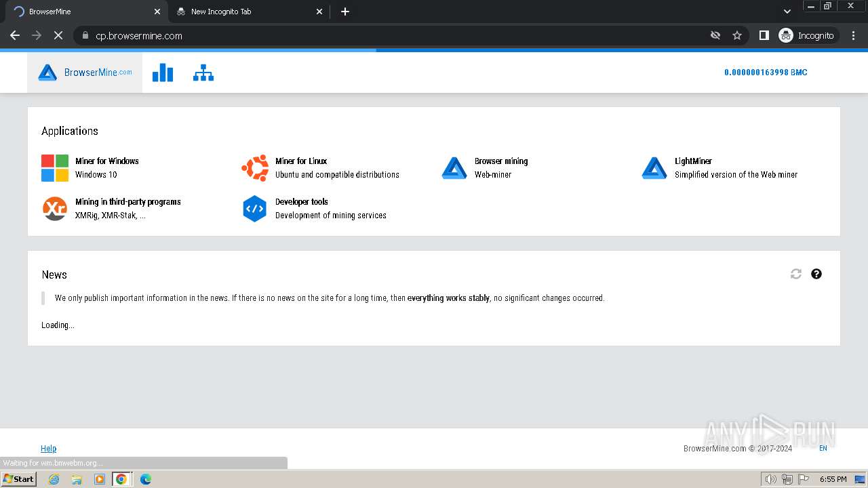Open the Chrome three-dot menu
Image resolution: width=868 pixels, height=488 pixels.
pyautogui.click(x=854, y=35)
